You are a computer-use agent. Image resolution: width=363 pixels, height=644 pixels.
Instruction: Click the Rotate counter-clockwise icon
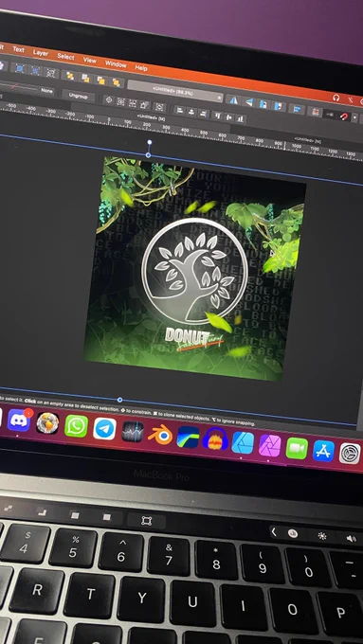click(x=263, y=104)
